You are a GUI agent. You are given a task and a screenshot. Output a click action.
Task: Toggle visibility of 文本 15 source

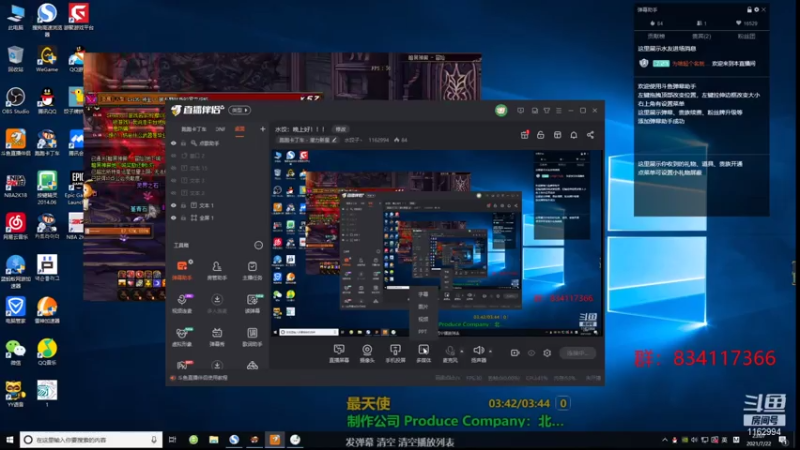pos(173,168)
